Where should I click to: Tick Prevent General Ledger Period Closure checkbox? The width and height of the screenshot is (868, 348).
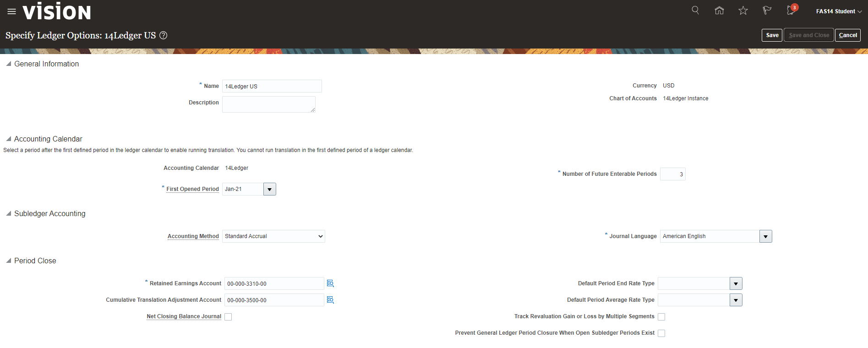[661, 333]
